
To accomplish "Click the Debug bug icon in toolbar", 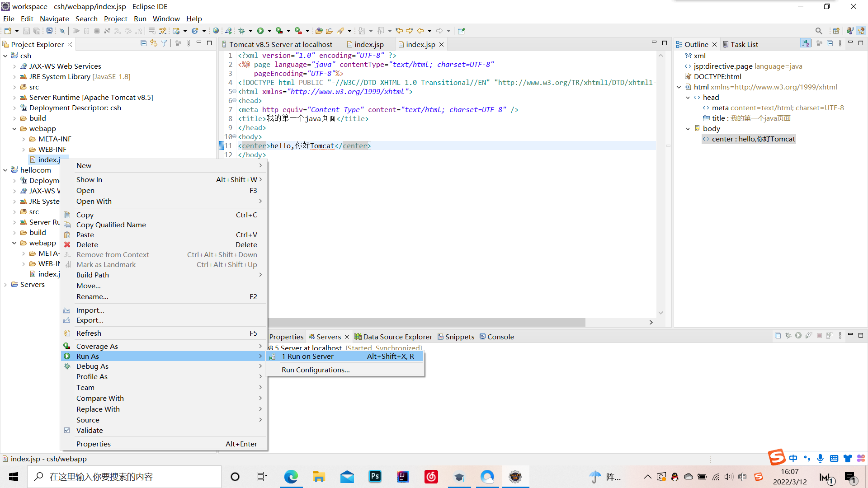I will point(242,31).
